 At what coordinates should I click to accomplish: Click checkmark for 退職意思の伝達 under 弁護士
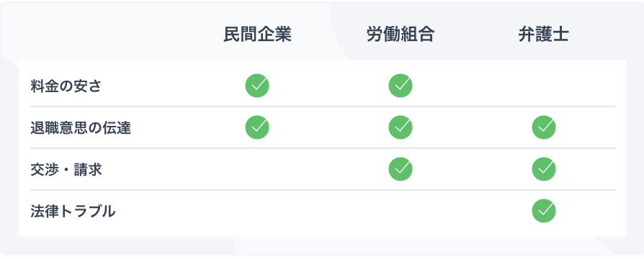point(544,127)
